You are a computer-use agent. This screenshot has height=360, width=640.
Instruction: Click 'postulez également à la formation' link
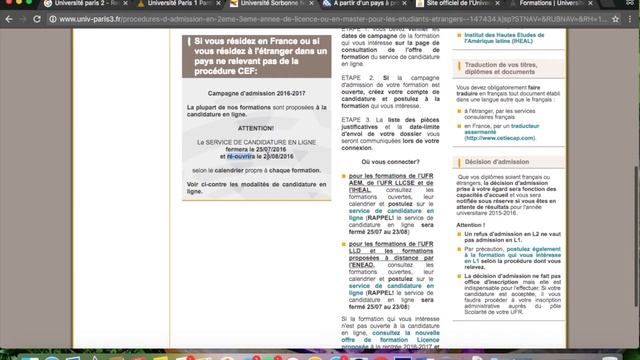(513, 255)
